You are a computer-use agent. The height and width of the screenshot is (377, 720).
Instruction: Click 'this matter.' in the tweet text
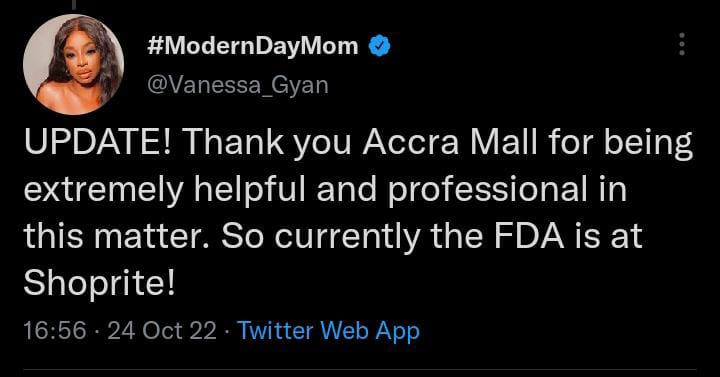118,236
